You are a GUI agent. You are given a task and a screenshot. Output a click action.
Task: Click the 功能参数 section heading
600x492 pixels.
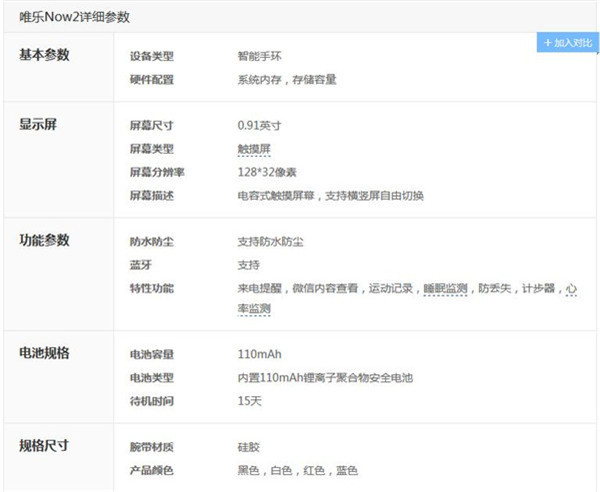[x=44, y=240]
